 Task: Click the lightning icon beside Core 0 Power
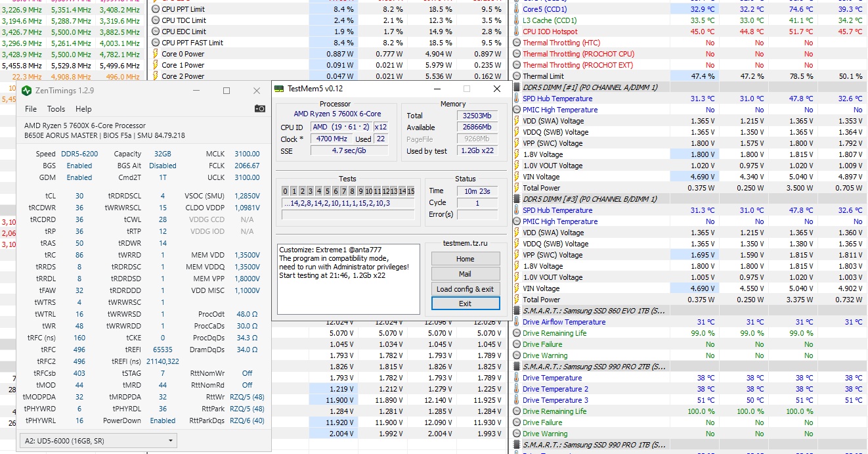click(155, 54)
